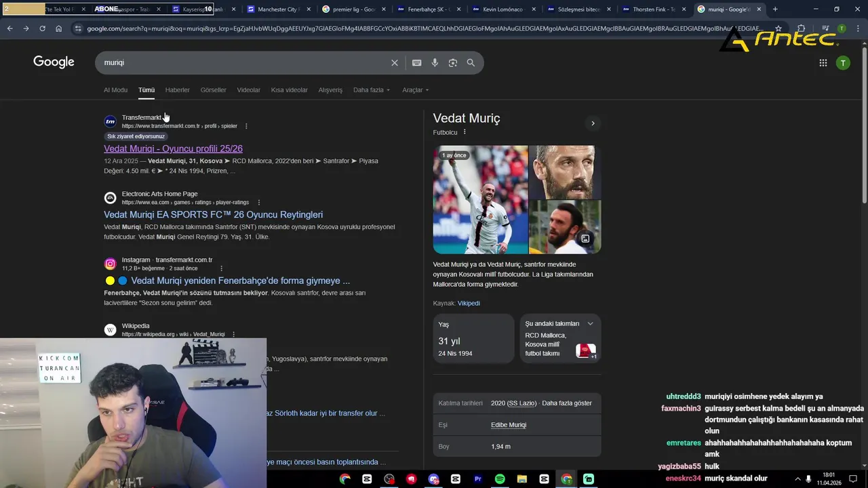Open Discord from the taskbar

pos(433,479)
